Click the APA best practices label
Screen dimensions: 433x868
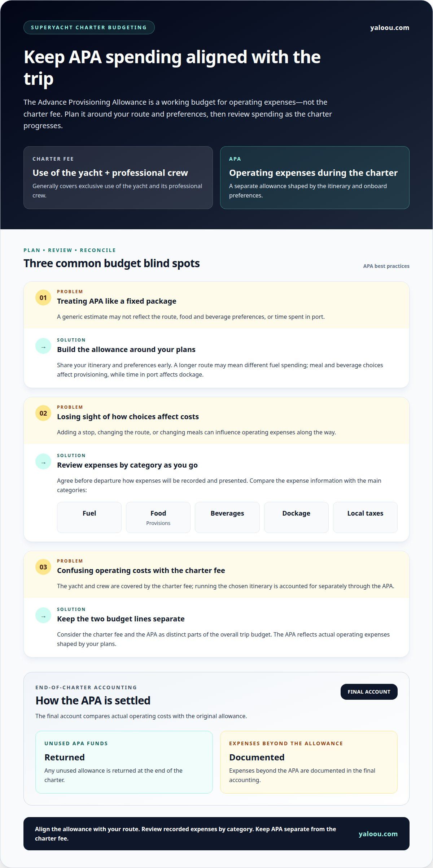point(386,266)
